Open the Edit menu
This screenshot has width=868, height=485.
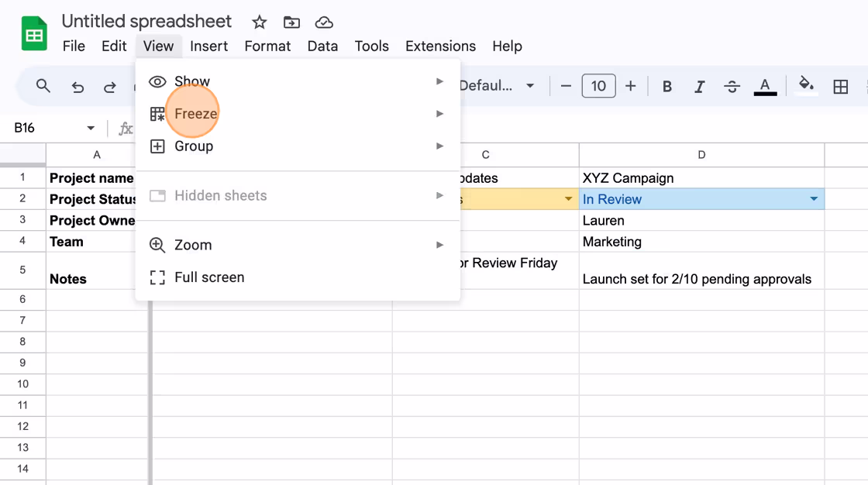pos(114,46)
